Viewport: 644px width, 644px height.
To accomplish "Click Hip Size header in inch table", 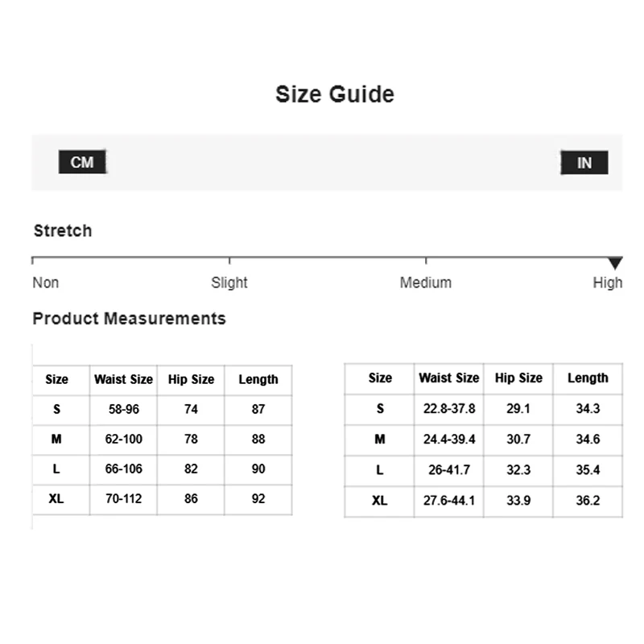I will (x=518, y=378).
